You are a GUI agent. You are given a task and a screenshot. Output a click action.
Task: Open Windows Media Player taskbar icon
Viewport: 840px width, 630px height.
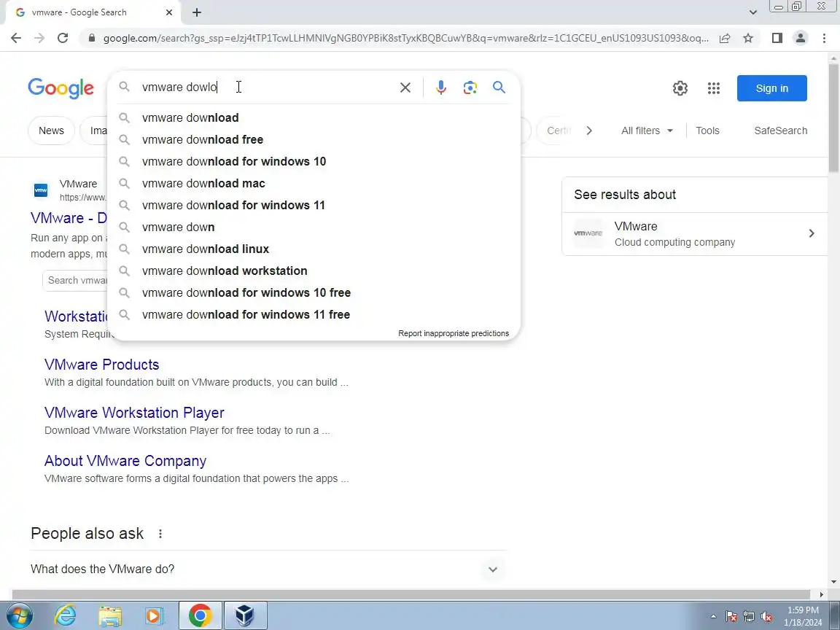(x=155, y=615)
